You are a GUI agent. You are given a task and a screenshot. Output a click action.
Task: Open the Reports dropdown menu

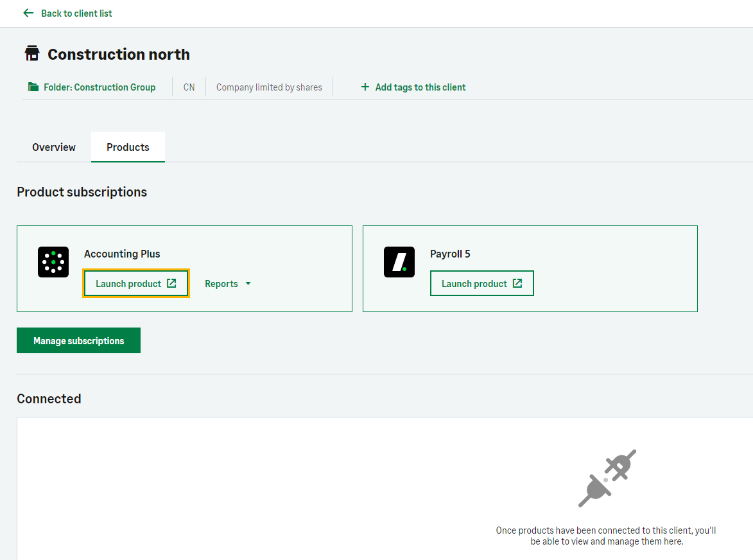[x=221, y=284]
